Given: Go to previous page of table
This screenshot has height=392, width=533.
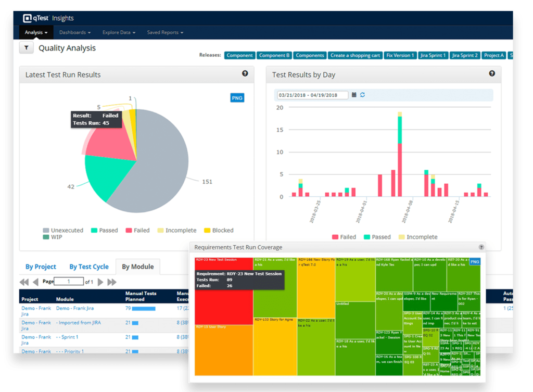Looking at the screenshot, I should click(35, 282).
